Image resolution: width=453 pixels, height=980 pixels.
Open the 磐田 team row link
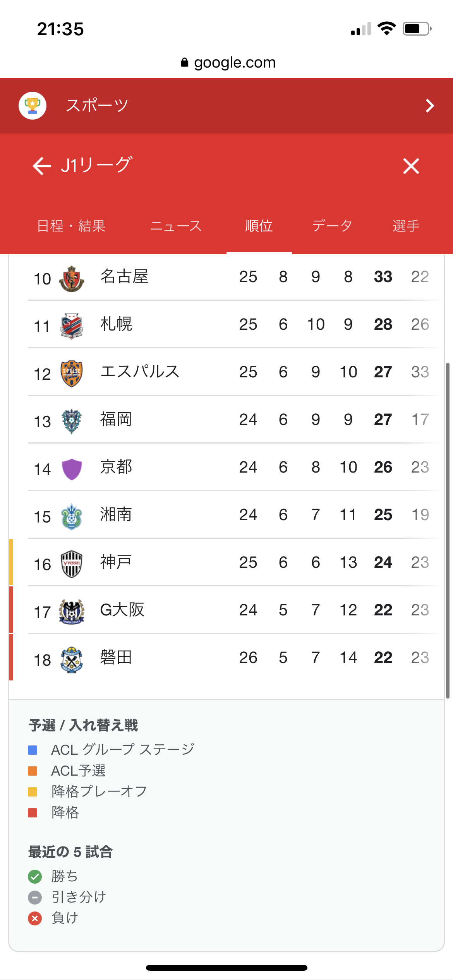116,658
